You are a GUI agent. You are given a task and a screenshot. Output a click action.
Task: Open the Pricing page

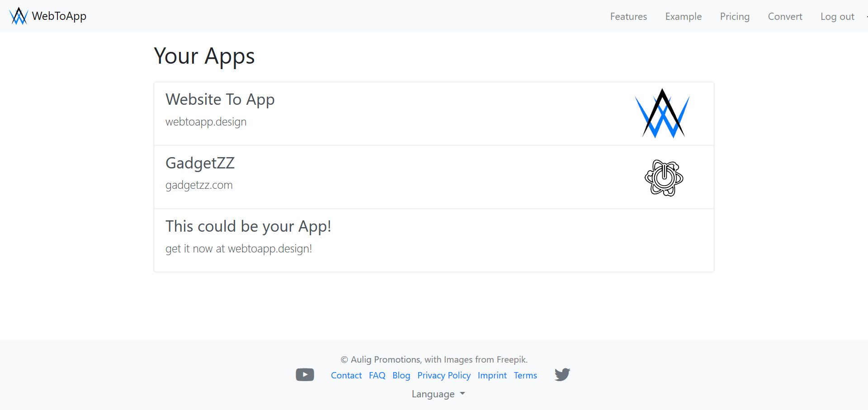[x=735, y=16]
